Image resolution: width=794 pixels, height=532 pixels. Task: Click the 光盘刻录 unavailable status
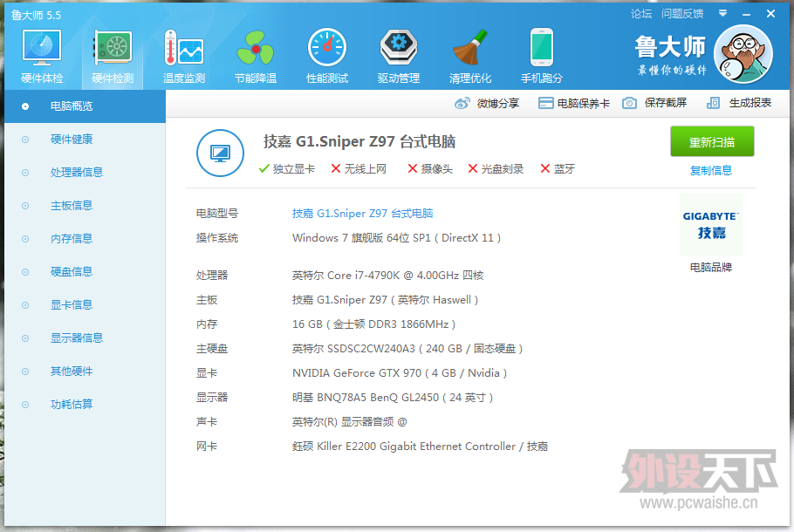tap(496, 169)
